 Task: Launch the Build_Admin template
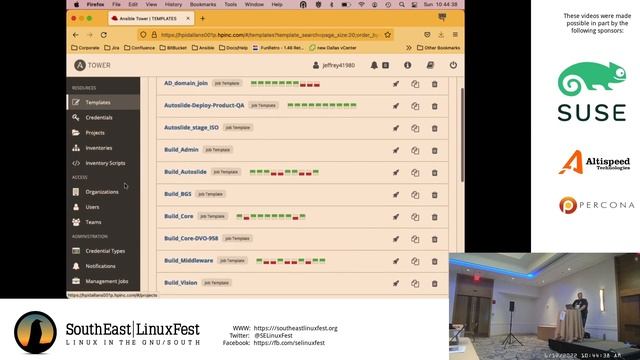click(396, 151)
